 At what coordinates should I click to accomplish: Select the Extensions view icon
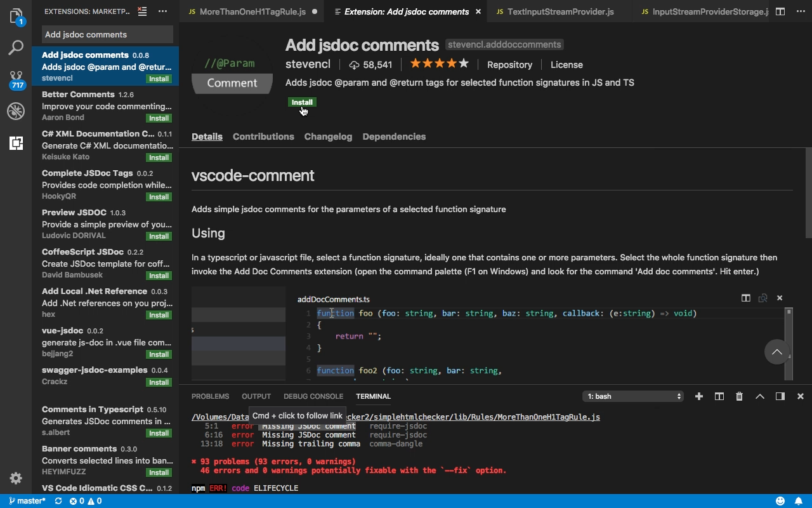coord(16,143)
